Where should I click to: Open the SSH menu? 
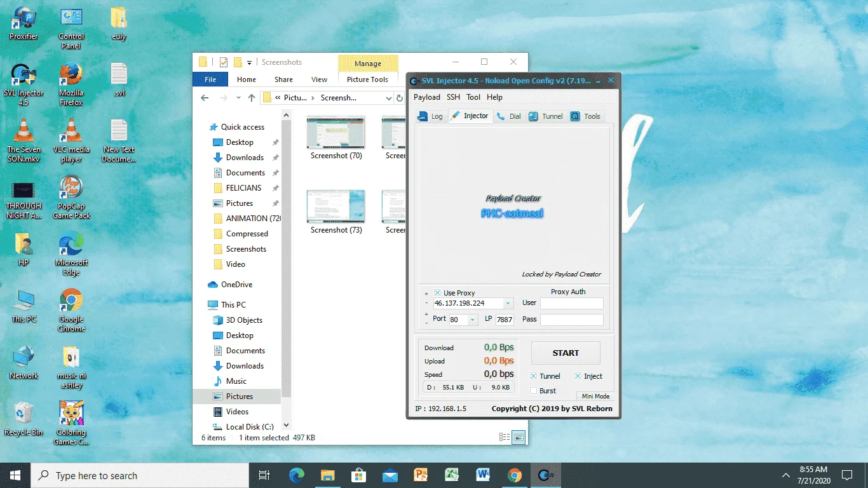[x=453, y=97]
